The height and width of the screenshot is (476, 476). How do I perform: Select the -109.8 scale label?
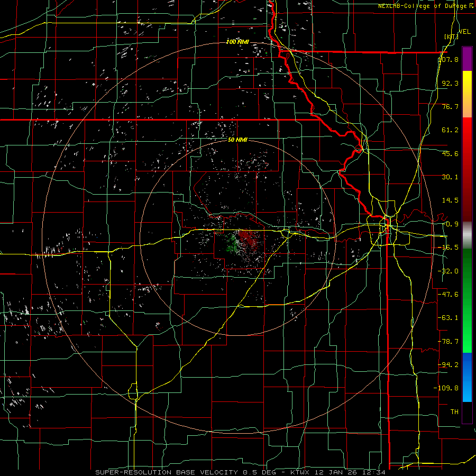446,388
